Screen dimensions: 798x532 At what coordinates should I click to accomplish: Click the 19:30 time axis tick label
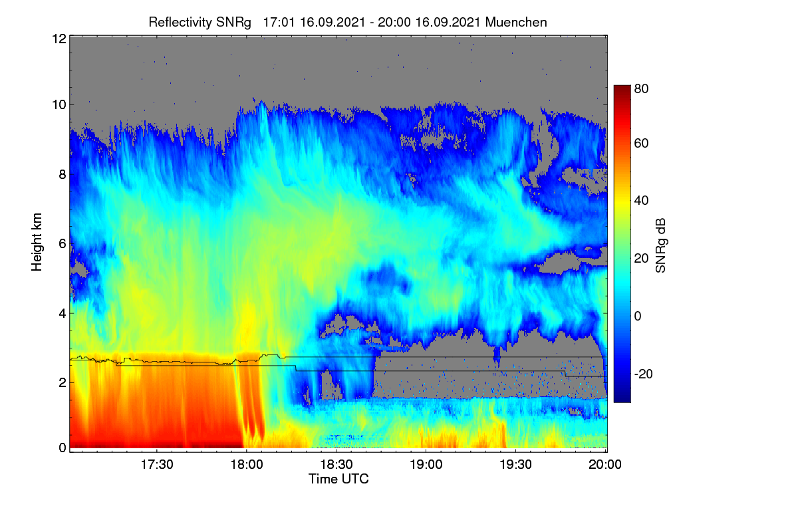(515, 464)
